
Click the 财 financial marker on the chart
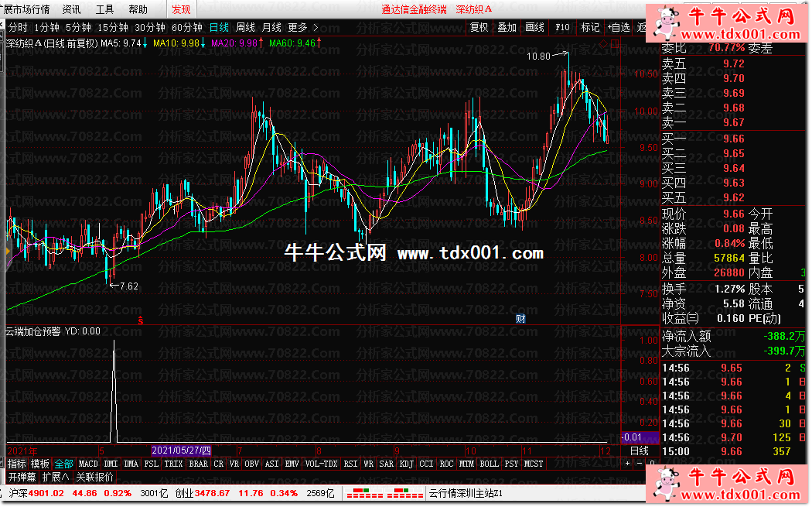tap(521, 318)
